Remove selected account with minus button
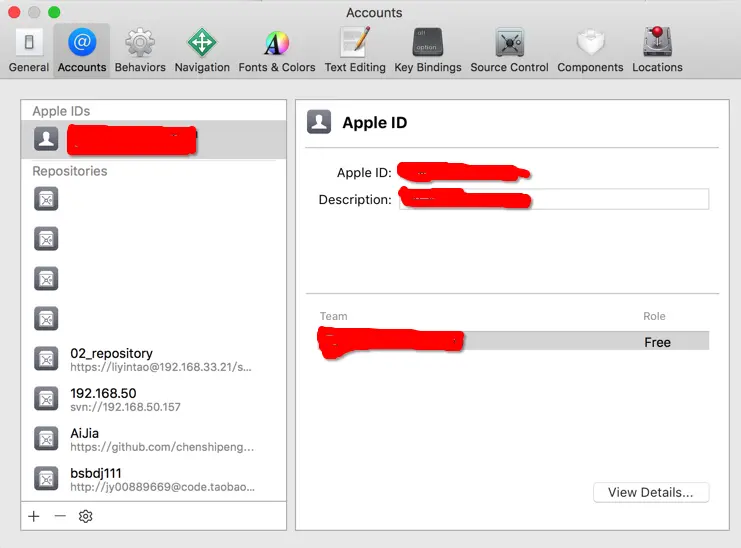 point(60,516)
